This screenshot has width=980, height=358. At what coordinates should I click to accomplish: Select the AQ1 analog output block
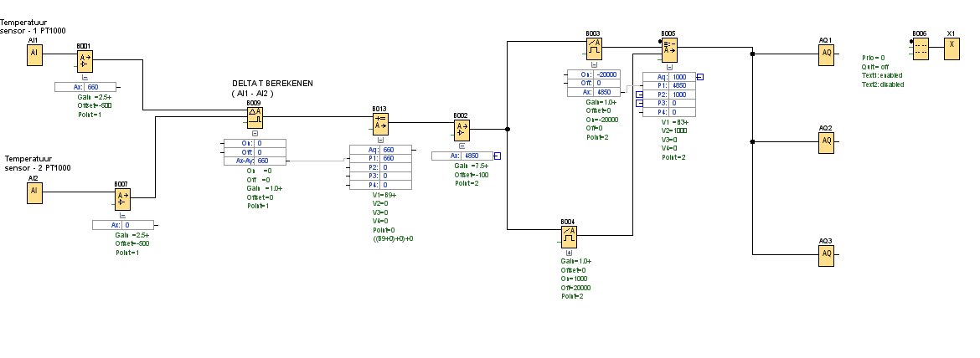tap(827, 54)
